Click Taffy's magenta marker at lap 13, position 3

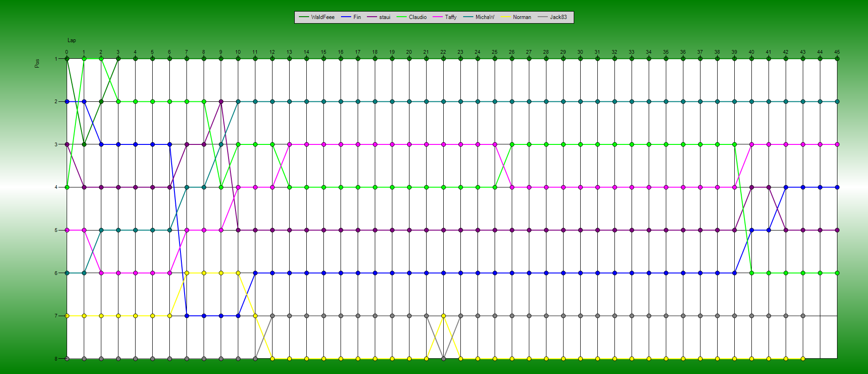coord(289,144)
